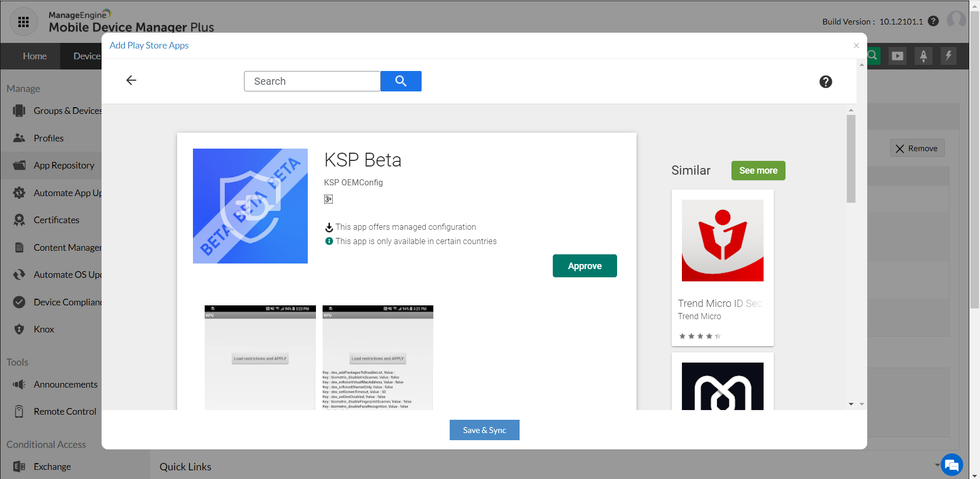The width and height of the screenshot is (980, 479).
Task: Approve the KSP Beta app
Action: [585, 266]
